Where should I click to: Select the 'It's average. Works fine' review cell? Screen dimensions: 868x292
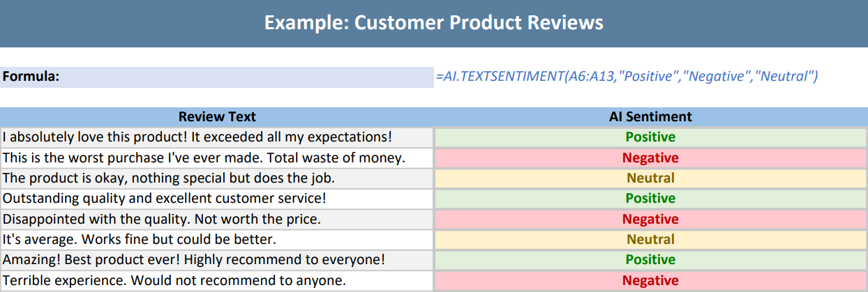click(x=140, y=240)
